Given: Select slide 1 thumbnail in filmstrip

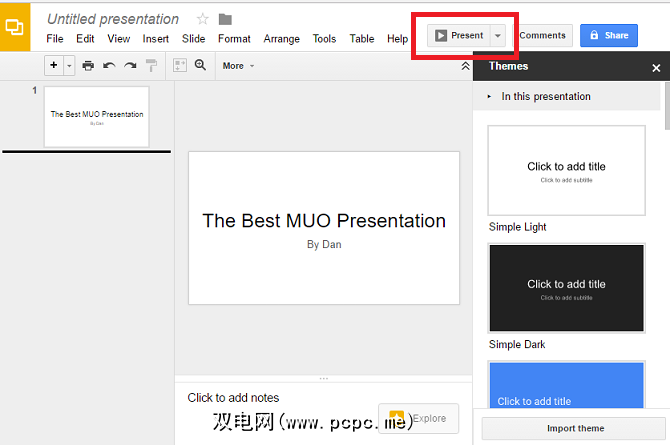Looking at the screenshot, I should click(97, 117).
